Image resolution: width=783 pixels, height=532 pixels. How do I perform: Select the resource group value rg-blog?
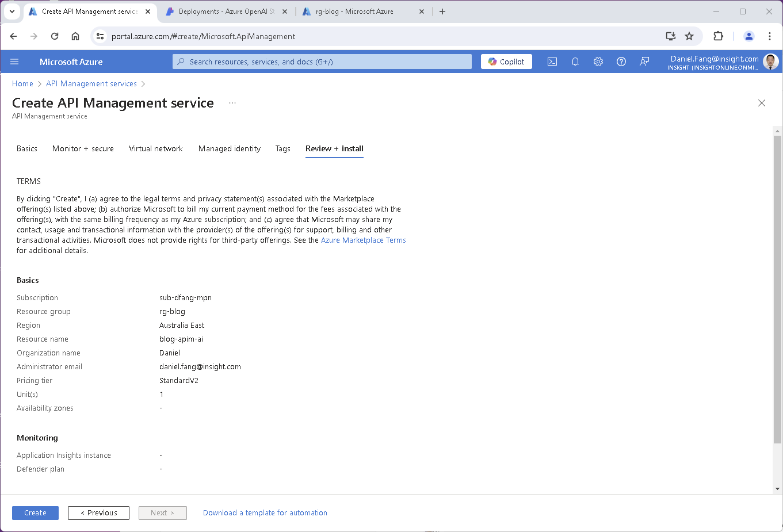tap(172, 312)
